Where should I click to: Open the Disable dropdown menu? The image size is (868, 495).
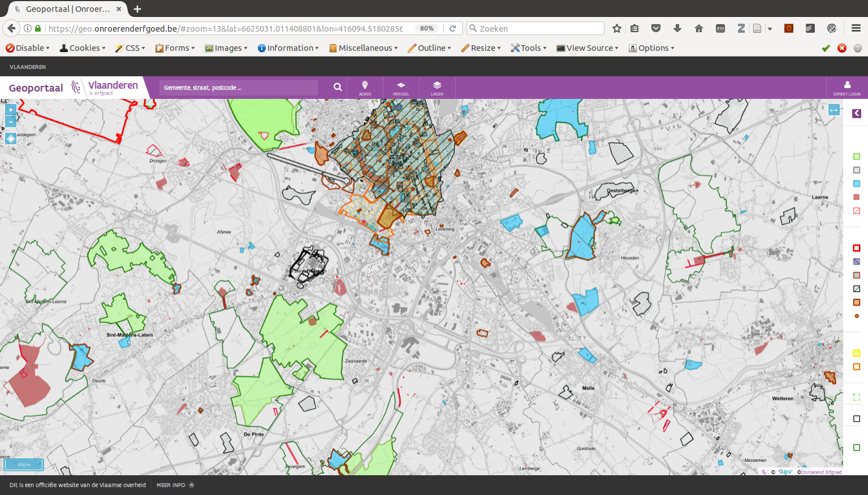click(28, 48)
